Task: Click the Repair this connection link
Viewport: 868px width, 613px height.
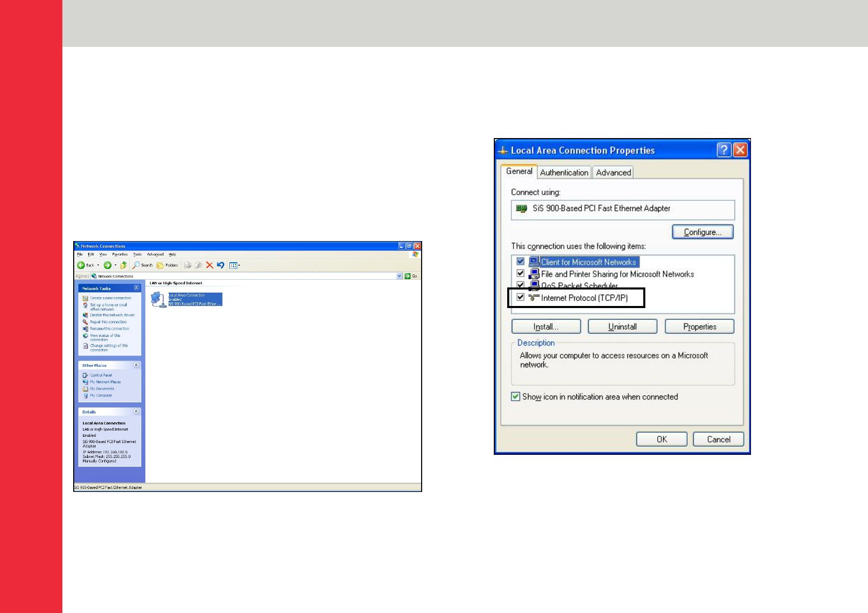Action: pos(108,322)
